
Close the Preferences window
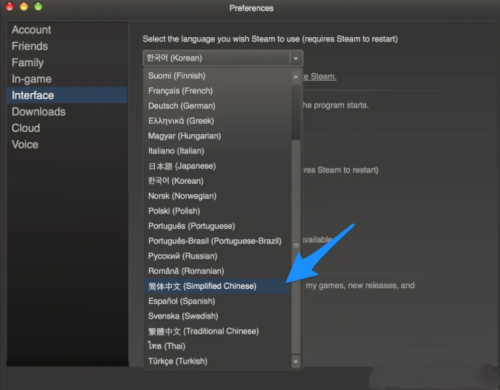pyautogui.click(x=9, y=6)
